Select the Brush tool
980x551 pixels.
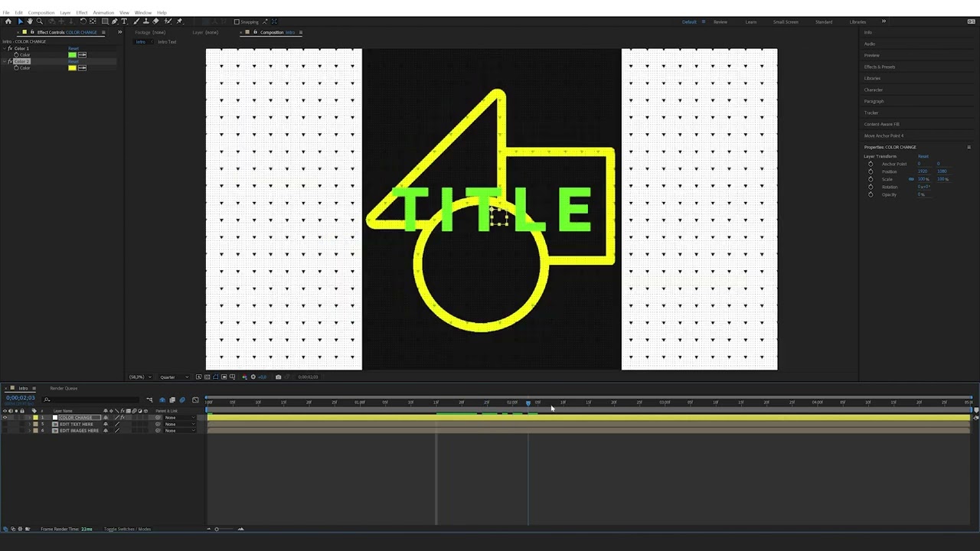[x=136, y=21]
